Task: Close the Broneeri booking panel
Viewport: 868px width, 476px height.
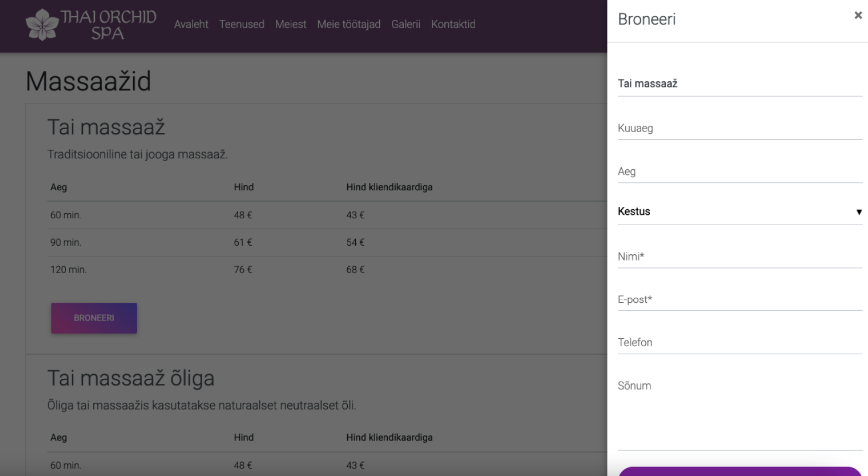Action: coord(858,15)
